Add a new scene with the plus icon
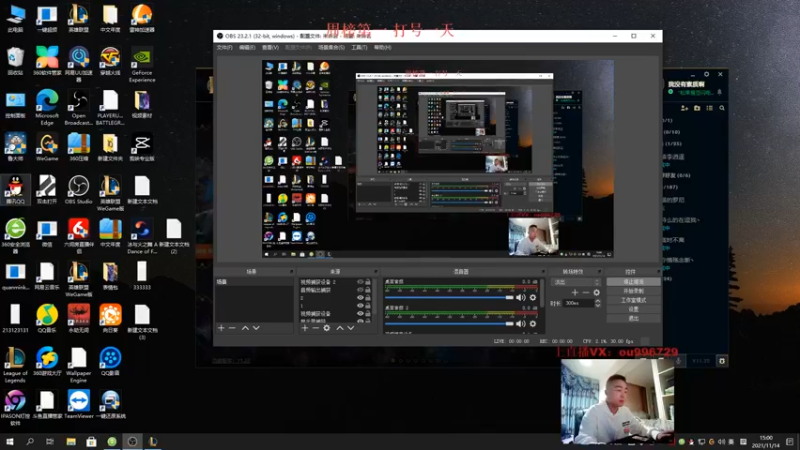 click(221, 328)
